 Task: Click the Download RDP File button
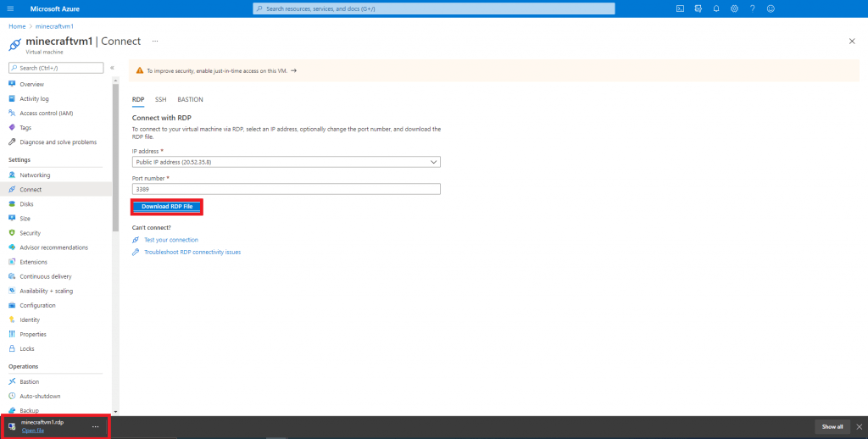tap(167, 207)
